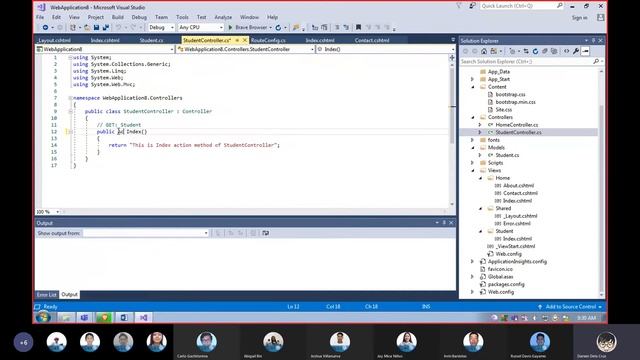Screen dimensions: 640x360
Task: Refresh Solution Explorer using refresh icon
Action: (x=536, y=51)
